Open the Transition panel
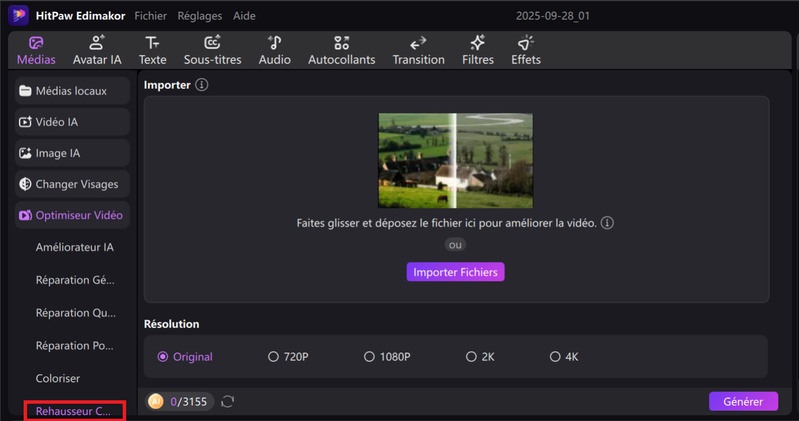 click(418, 50)
